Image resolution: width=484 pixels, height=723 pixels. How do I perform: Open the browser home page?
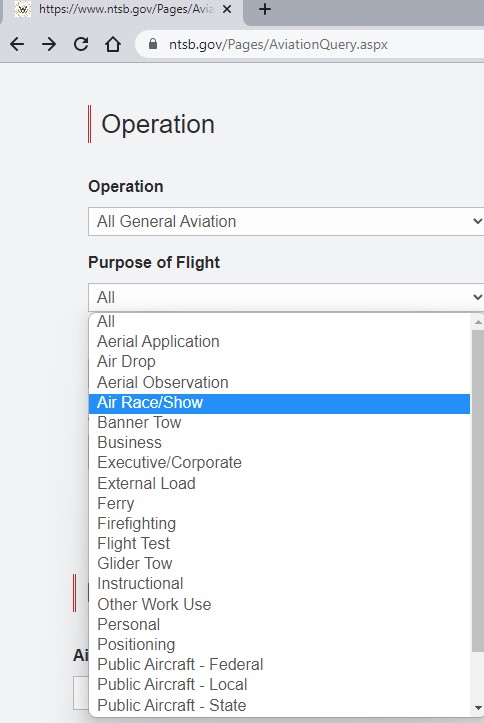point(113,44)
